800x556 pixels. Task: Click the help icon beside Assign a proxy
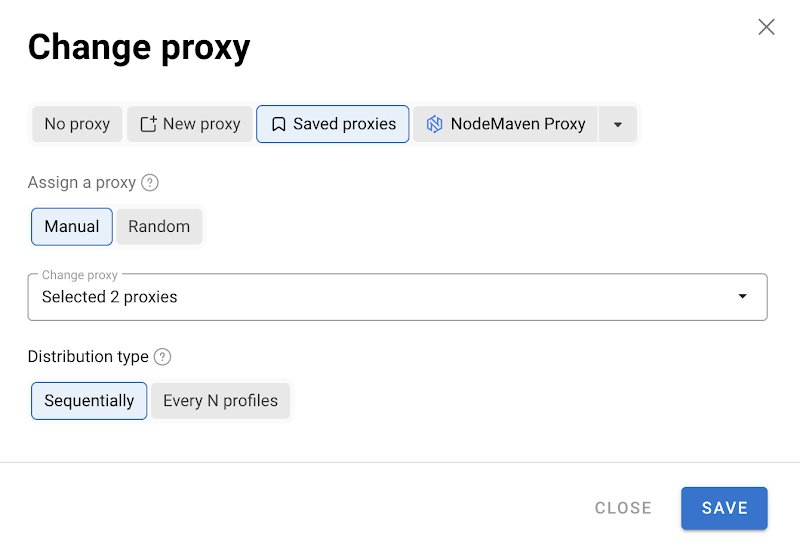150,182
